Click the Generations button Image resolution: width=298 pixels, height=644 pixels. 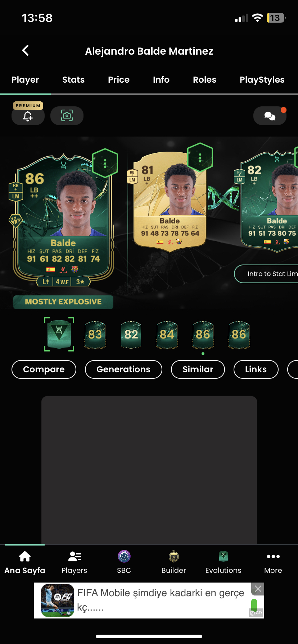[123, 369]
